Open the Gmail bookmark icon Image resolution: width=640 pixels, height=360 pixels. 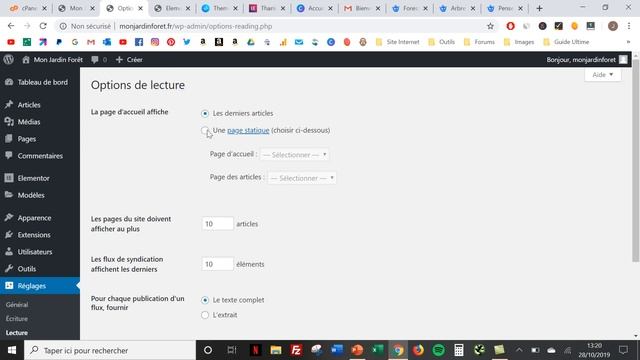(x=91, y=42)
